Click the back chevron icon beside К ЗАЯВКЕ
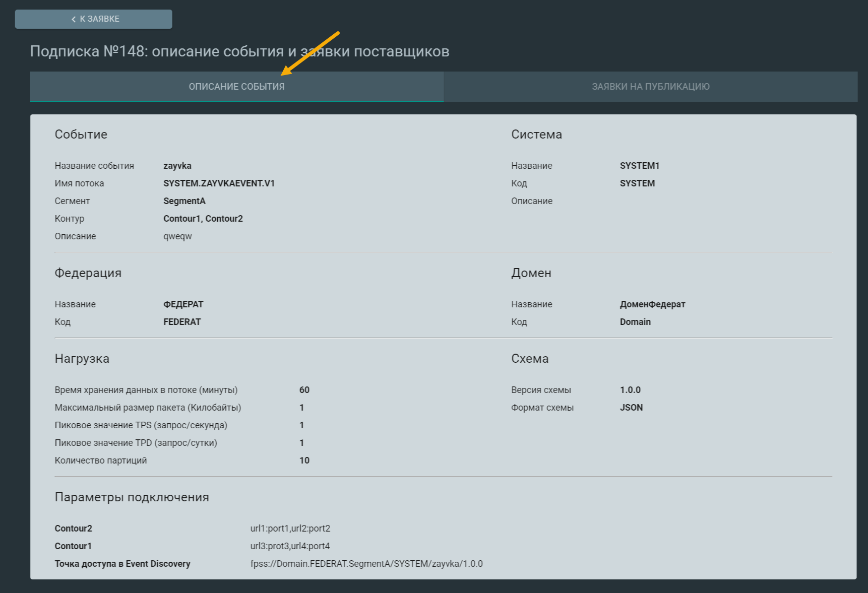Image resolution: width=868 pixels, height=593 pixels. [74, 19]
